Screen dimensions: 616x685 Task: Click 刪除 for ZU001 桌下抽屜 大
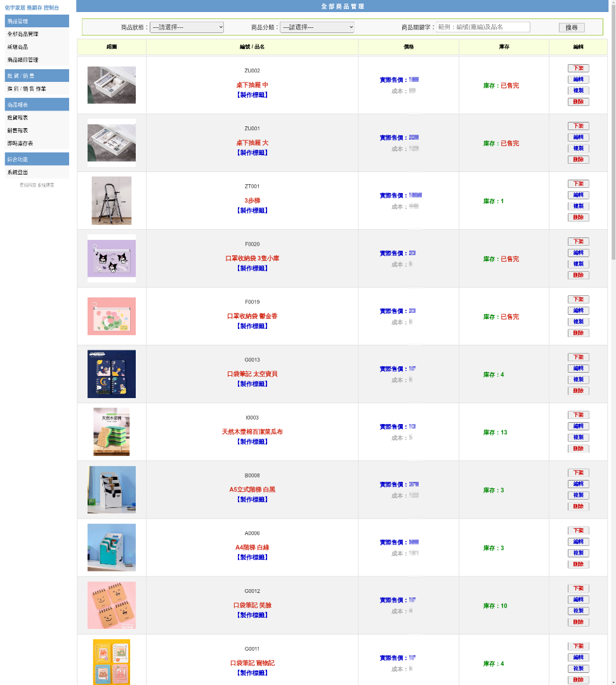pos(579,159)
